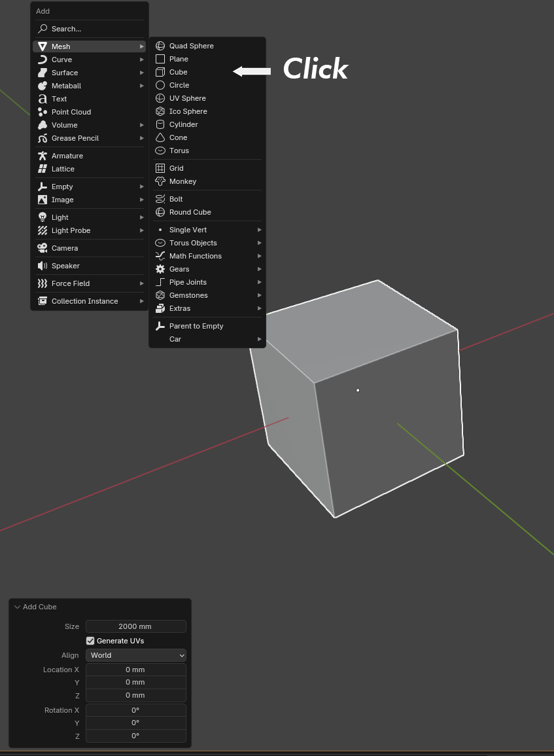Open the Gemstones submenu
This screenshot has width=554, height=756.
click(x=207, y=295)
